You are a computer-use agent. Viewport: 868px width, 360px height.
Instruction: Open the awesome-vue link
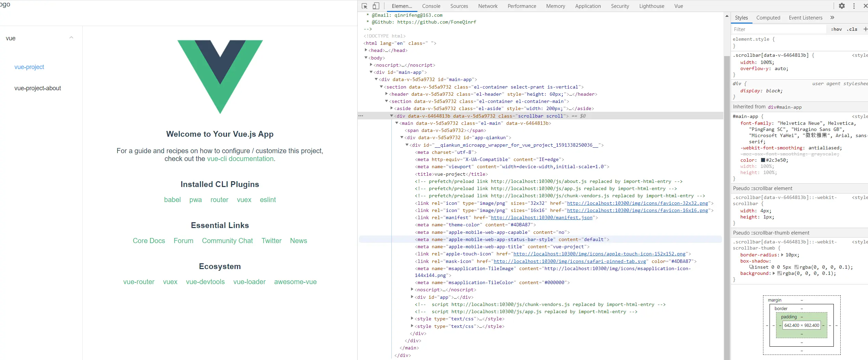(295, 282)
